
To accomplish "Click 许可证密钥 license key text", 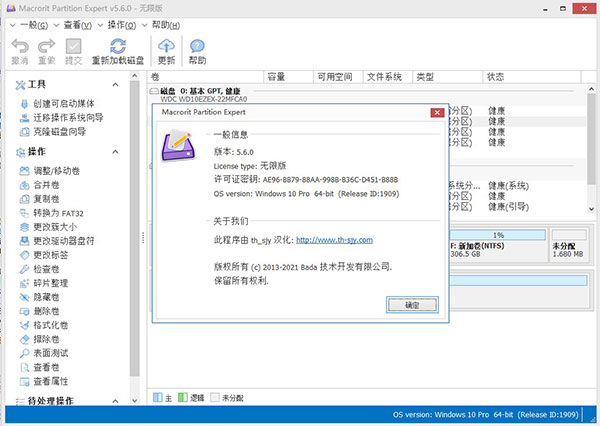I will pyautogui.click(x=305, y=180).
